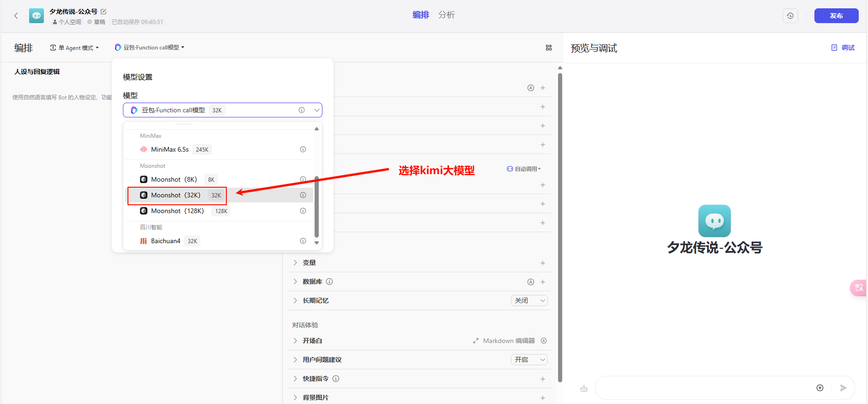Screen dimensions: 868x404
Task: Open the long-term memory 关闭 dropdown
Action: [x=529, y=300]
